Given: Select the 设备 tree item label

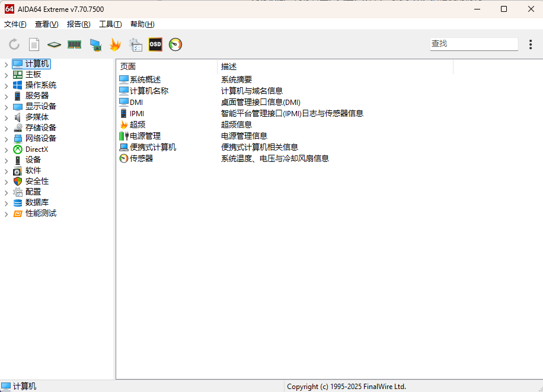Looking at the screenshot, I should [x=33, y=160].
